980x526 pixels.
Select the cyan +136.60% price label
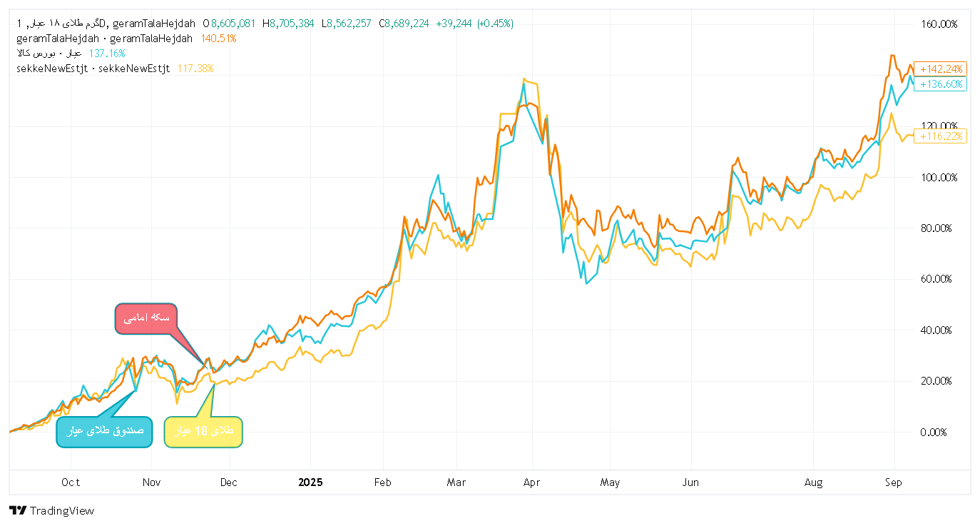pos(940,84)
